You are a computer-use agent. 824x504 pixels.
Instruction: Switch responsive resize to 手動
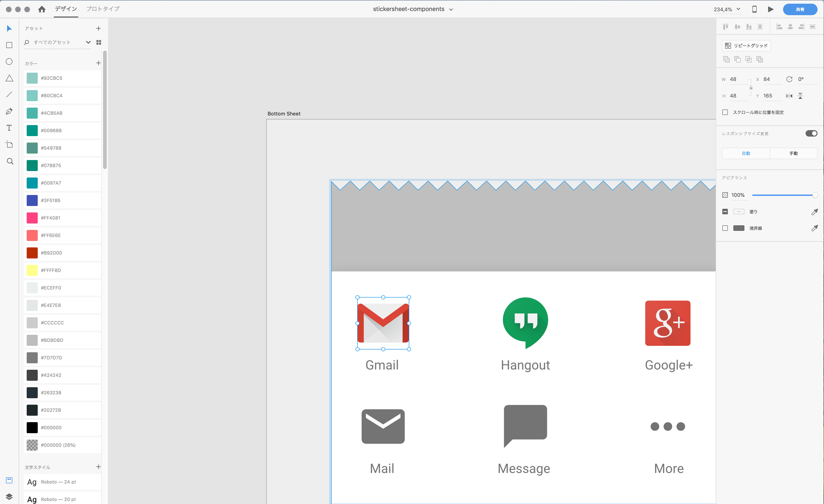tap(794, 153)
